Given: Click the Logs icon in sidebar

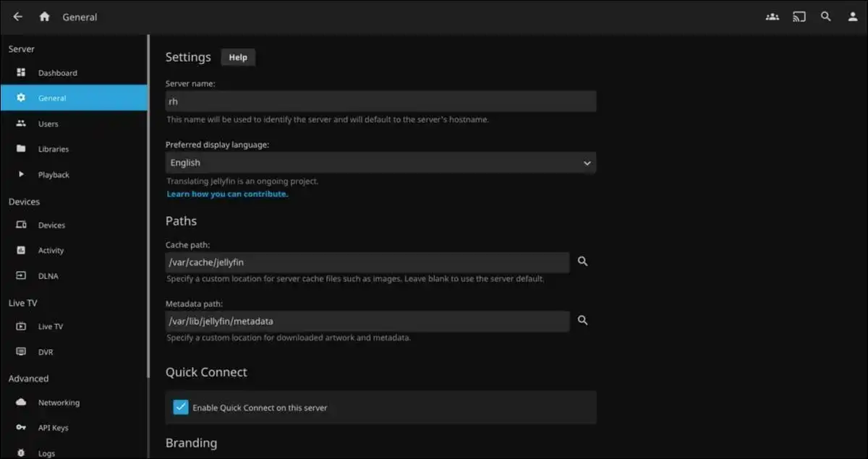Looking at the screenshot, I should click(21, 452).
